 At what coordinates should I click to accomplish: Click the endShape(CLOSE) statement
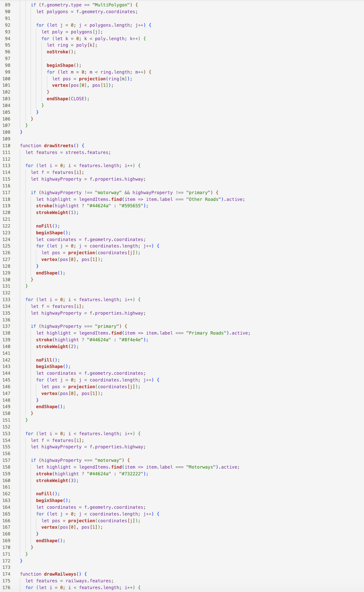68,99
